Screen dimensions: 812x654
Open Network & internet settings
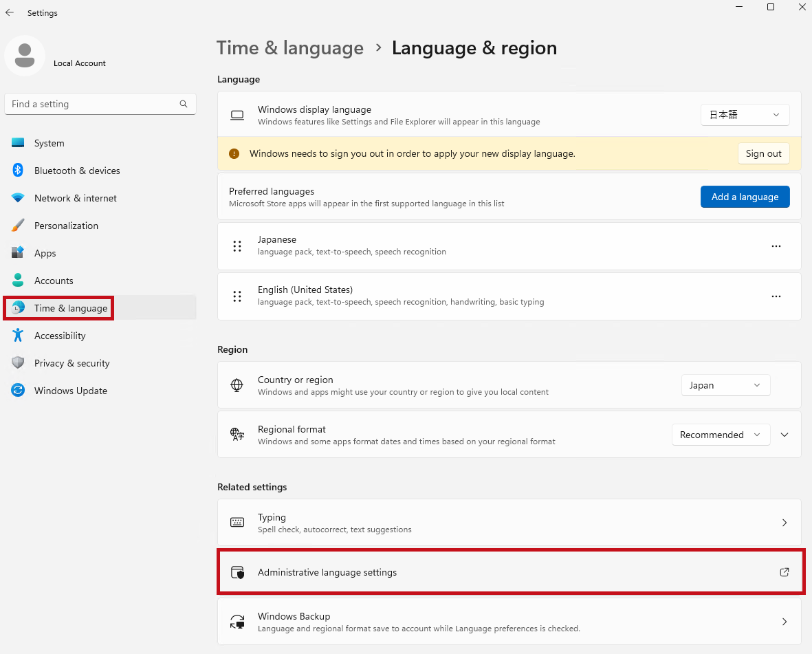pyautogui.click(x=100, y=198)
